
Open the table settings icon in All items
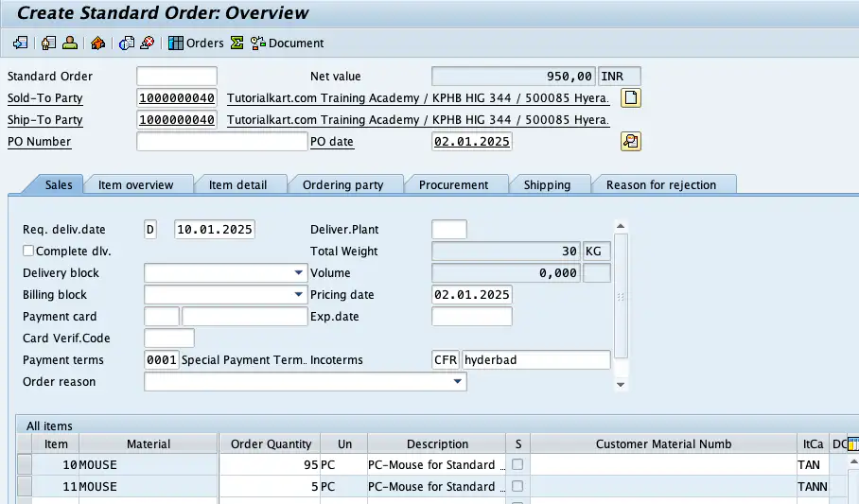853,443
